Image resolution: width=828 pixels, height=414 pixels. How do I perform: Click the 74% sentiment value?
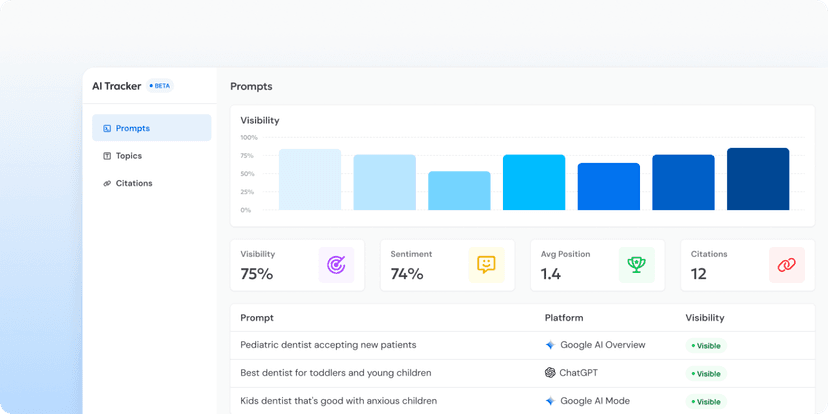(407, 274)
